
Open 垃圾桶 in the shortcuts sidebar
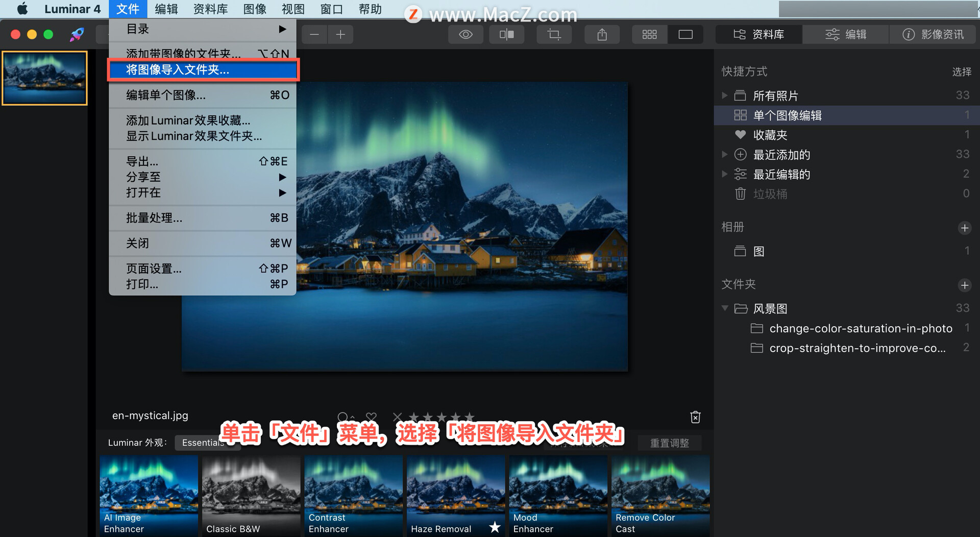[x=771, y=193]
